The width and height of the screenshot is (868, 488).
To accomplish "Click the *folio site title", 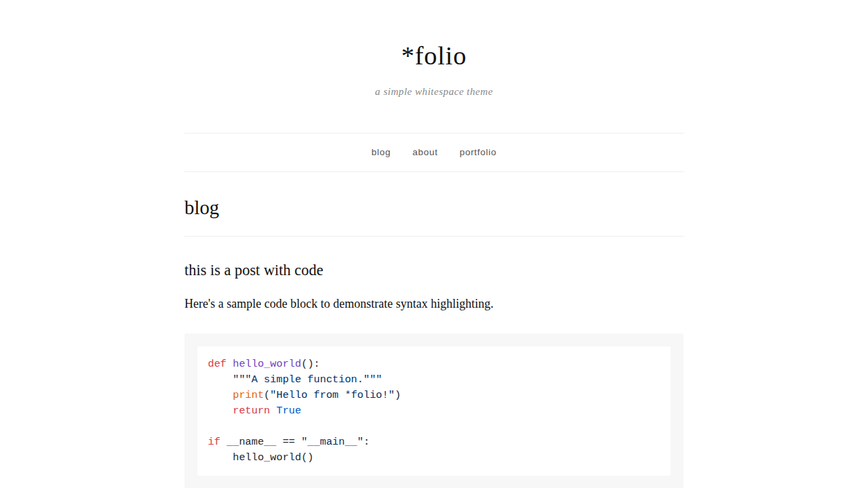I will pos(434,56).
